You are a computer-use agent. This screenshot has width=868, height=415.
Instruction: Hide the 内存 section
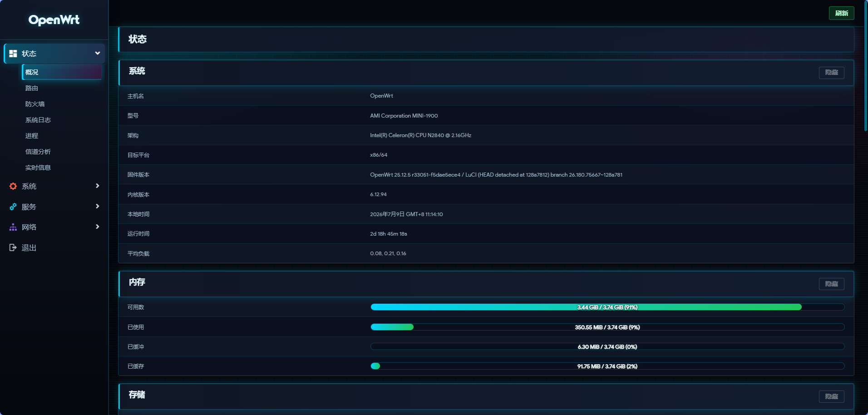(x=831, y=284)
